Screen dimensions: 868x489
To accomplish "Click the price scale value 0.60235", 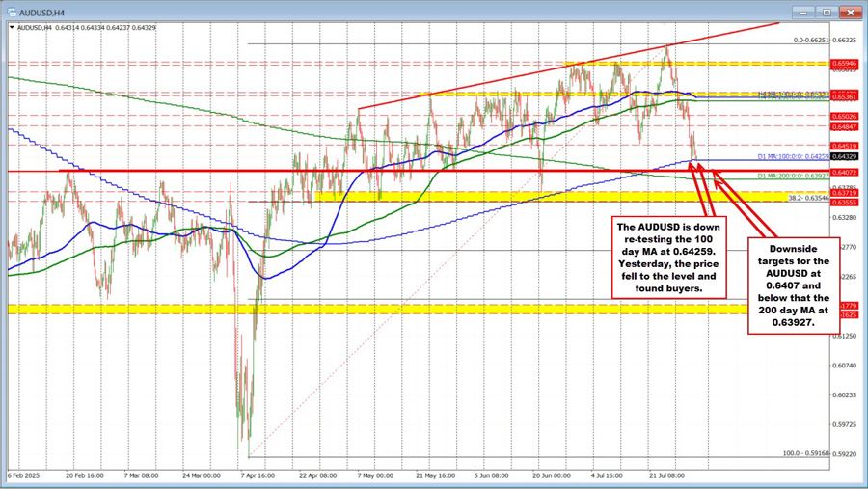I will [847, 395].
